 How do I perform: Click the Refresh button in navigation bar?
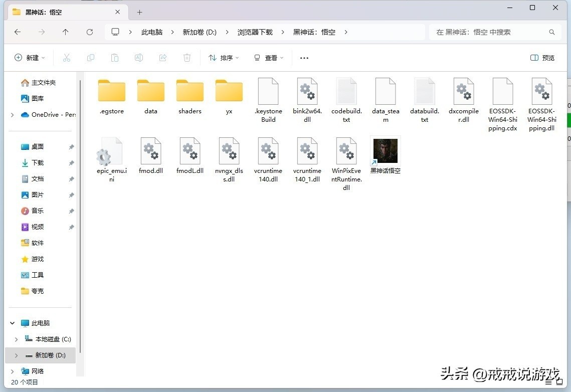pyautogui.click(x=90, y=32)
